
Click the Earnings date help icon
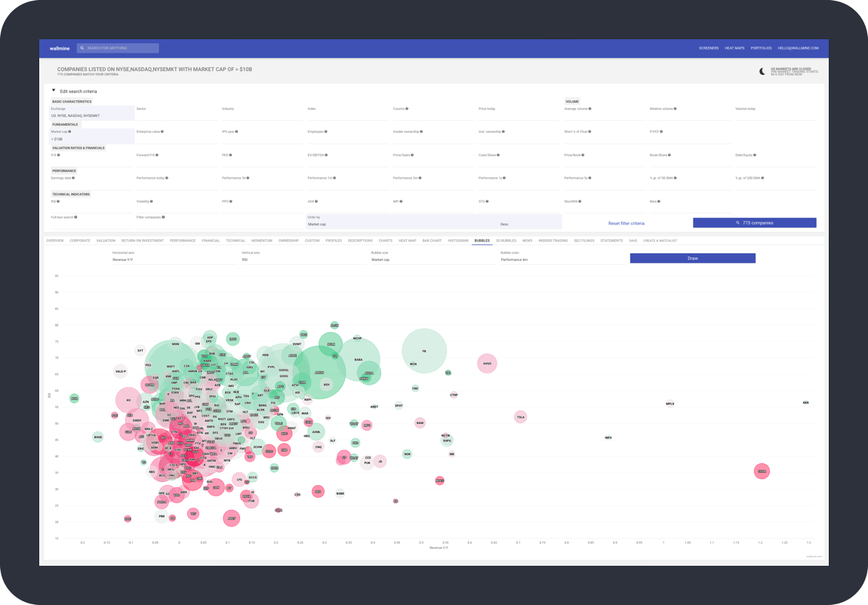pyautogui.click(x=73, y=178)
